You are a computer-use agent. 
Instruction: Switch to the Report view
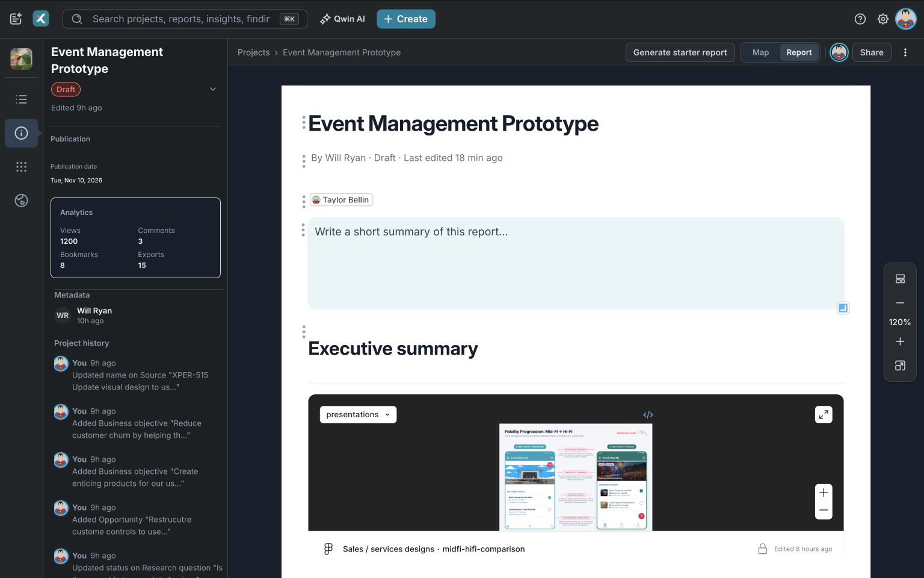click(799, 52)
